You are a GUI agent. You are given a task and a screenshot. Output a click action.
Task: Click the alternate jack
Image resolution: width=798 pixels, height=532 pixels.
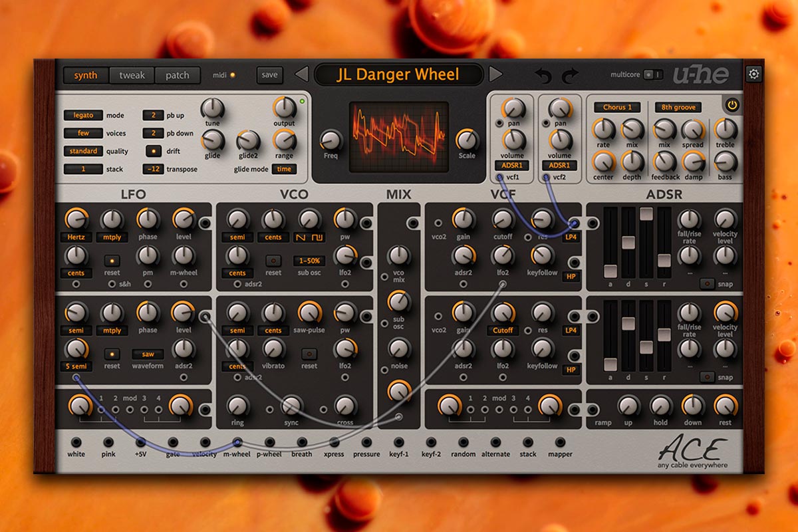coord(495,442)
